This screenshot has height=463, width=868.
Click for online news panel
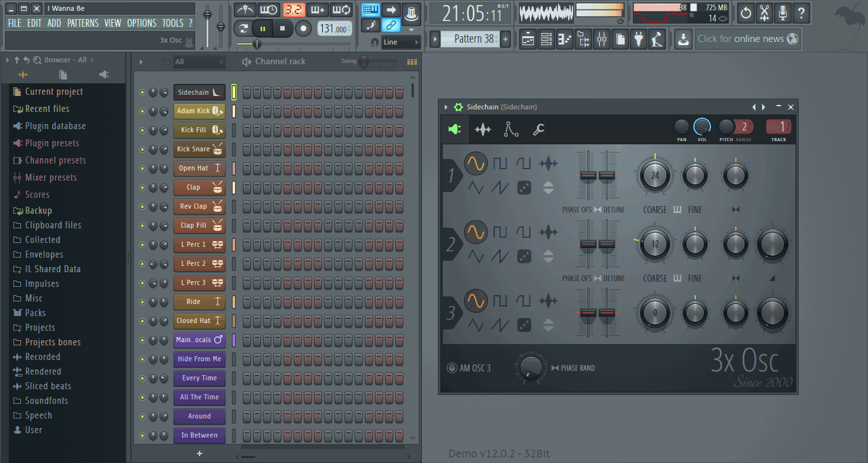(747, 39)
